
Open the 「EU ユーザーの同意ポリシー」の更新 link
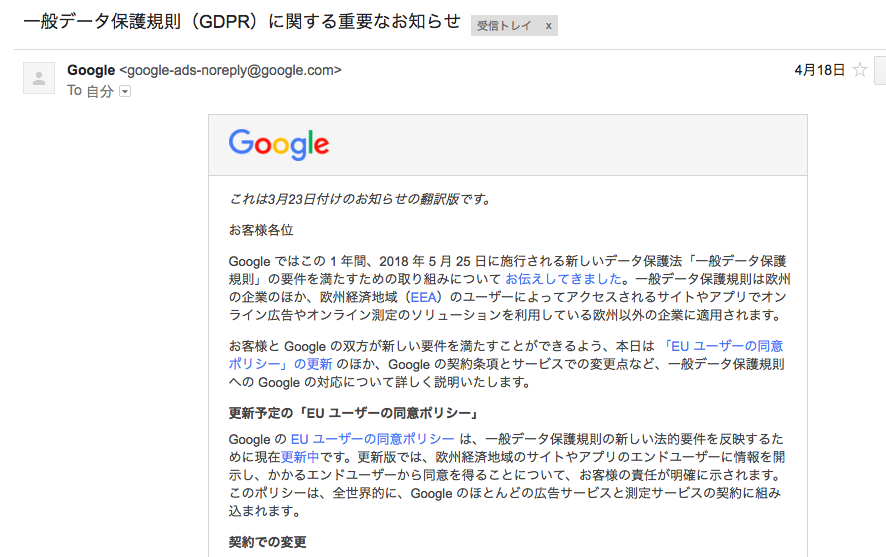tap(506, 355)
